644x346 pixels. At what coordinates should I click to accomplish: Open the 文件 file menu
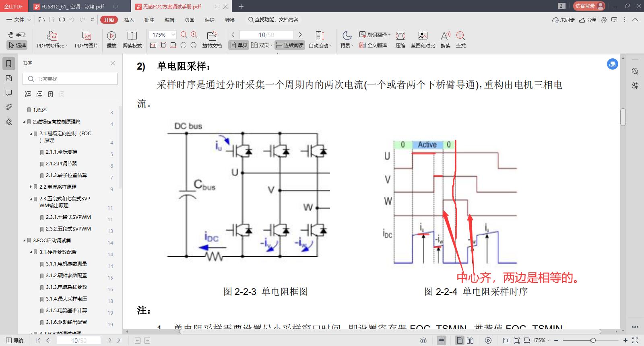19,20
